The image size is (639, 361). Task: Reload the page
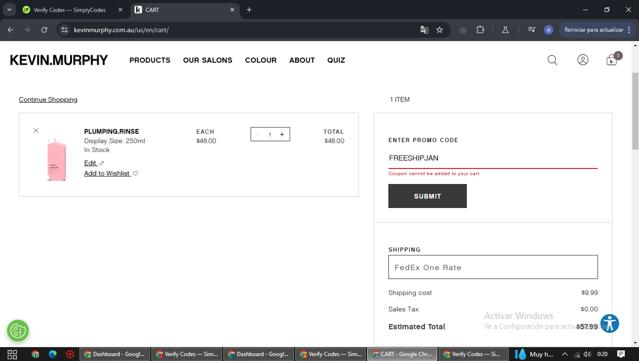[x=44, y=30]
